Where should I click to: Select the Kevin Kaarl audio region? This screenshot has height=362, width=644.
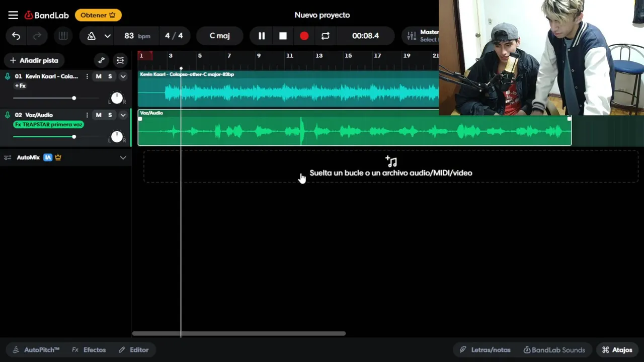288,89
